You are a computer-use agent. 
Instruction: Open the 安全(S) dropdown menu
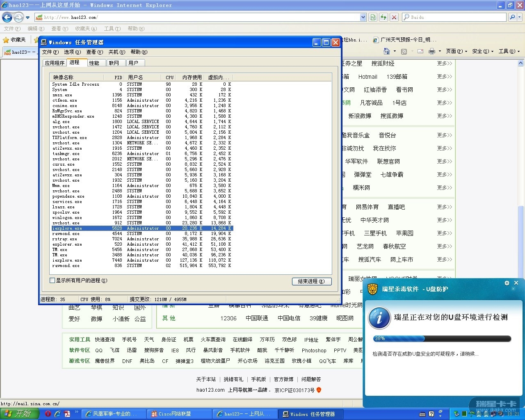482,51
